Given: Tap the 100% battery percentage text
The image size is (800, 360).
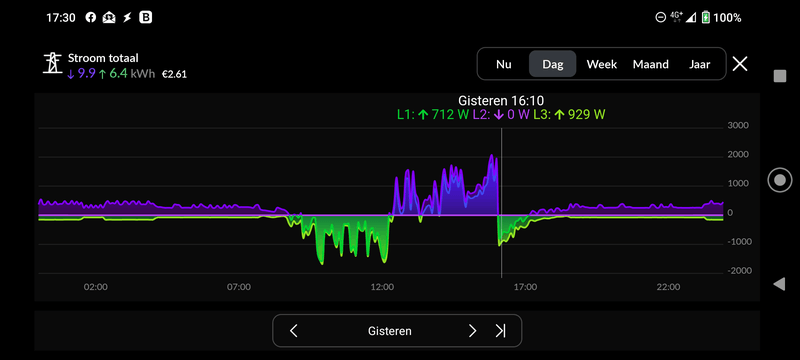Looking at the screenshot, I should (x=728, y=18).
